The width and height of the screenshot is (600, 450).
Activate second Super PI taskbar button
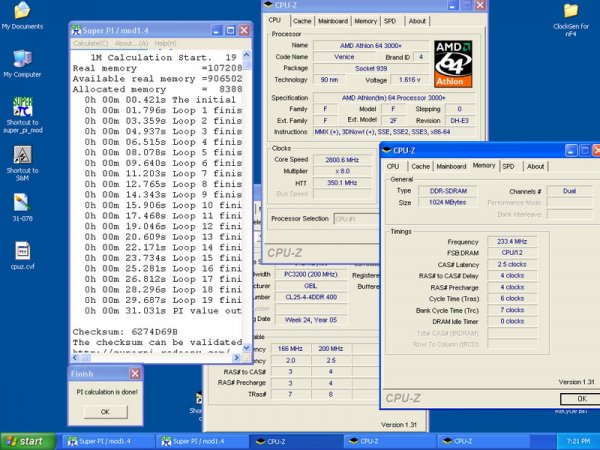click(x=201, y=441)
